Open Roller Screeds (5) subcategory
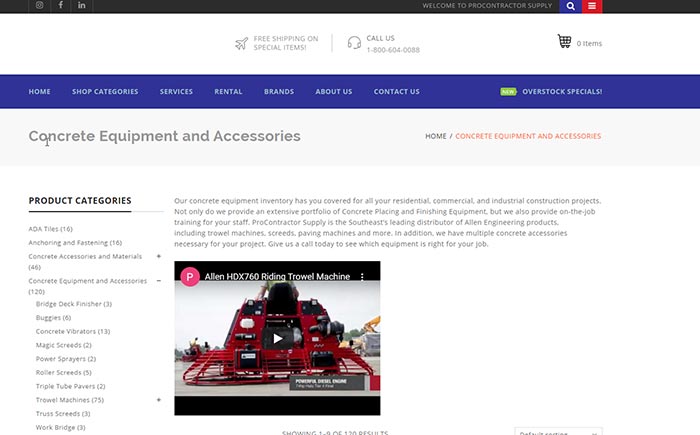Image resolution: width=700 pixels, height=435 pixels. point(63,372)
